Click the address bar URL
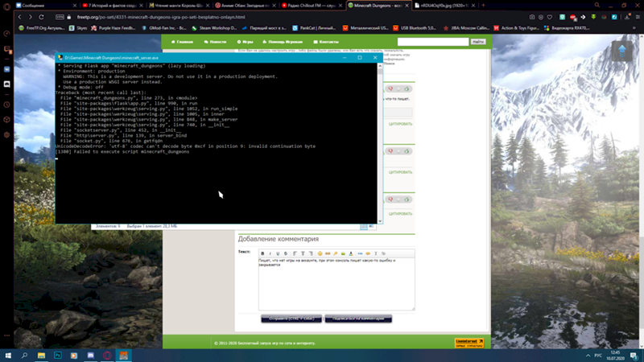 click(x=160, y=17)
